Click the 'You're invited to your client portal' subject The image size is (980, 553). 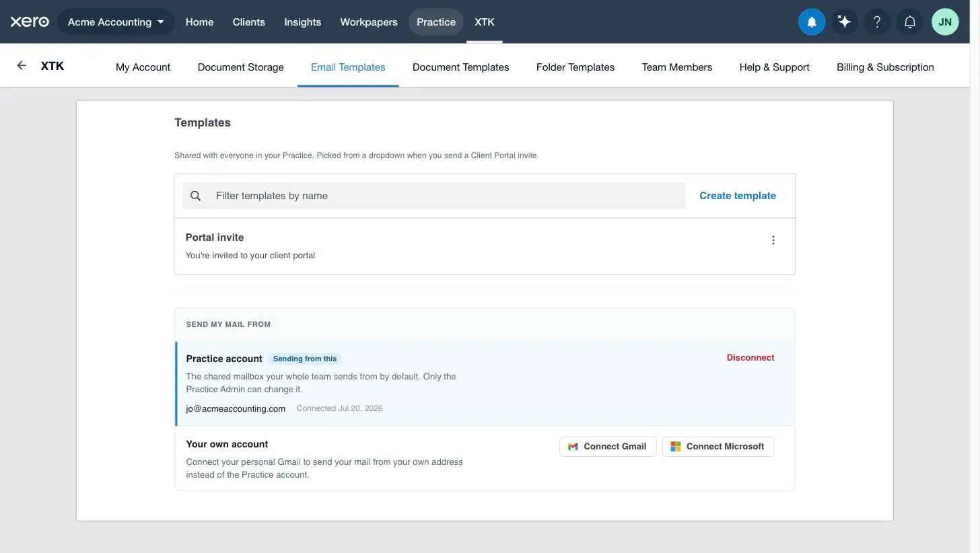pos(250,256)
